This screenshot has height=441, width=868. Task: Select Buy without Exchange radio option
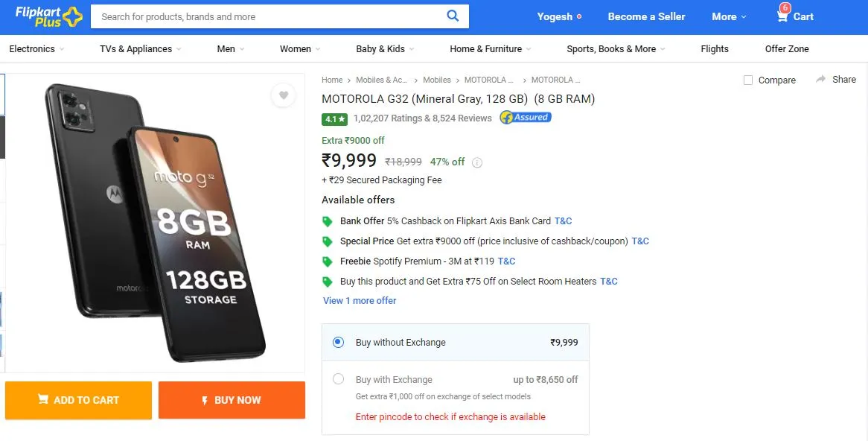coord(338,343)
